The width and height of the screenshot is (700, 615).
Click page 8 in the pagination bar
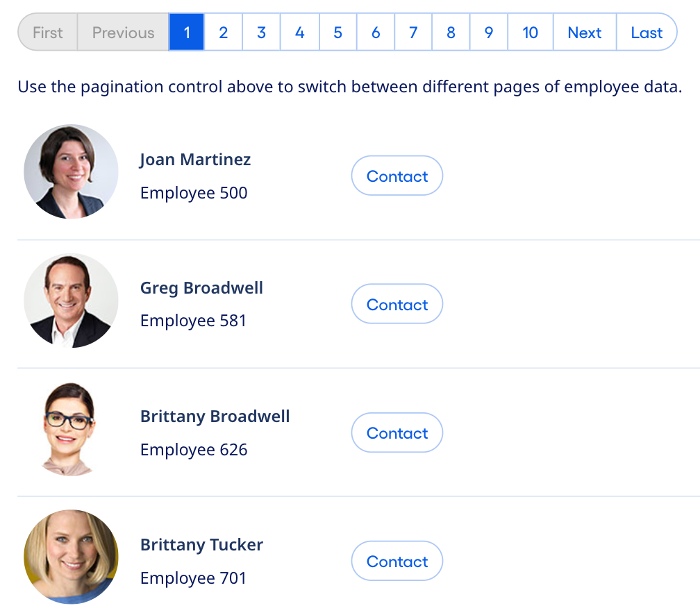451,33
